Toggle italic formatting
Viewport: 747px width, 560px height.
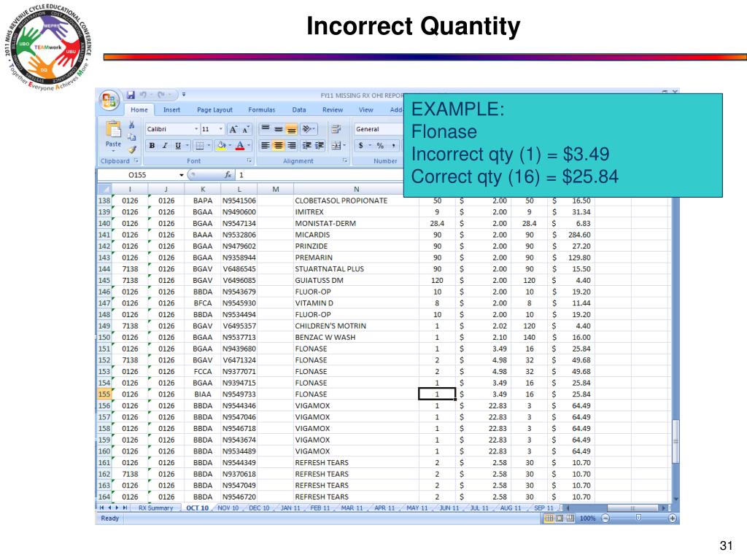(x=165, y=146)
